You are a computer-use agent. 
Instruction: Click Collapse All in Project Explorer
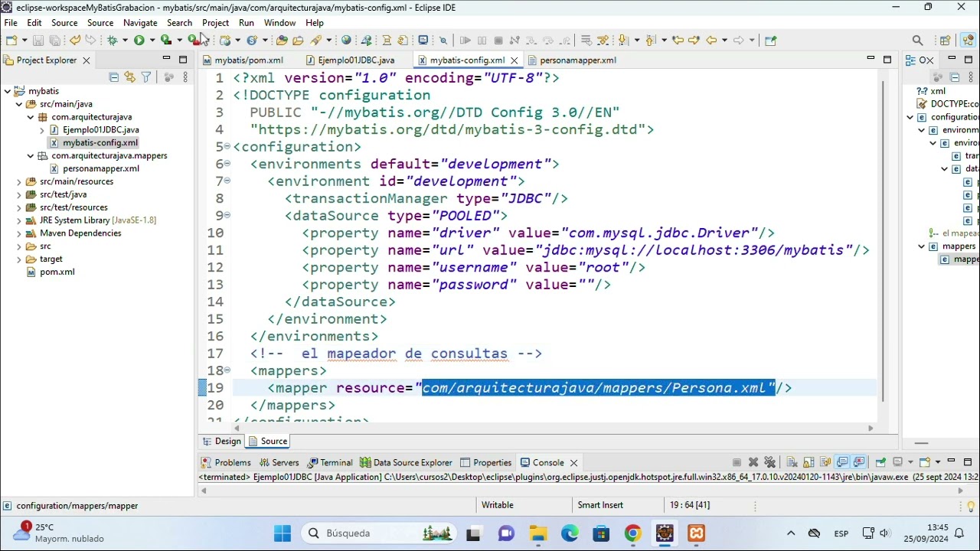(x=114, y=77)
